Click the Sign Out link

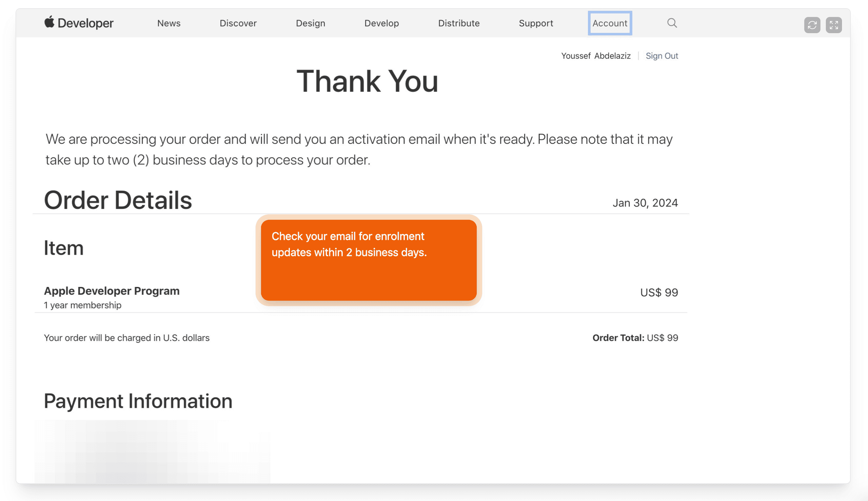(661, 56)
